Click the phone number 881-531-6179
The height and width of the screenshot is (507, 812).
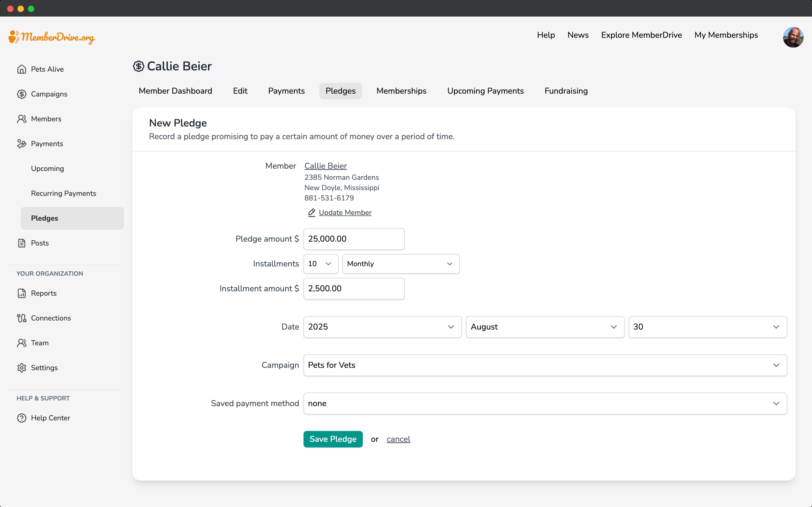point(329,198)
